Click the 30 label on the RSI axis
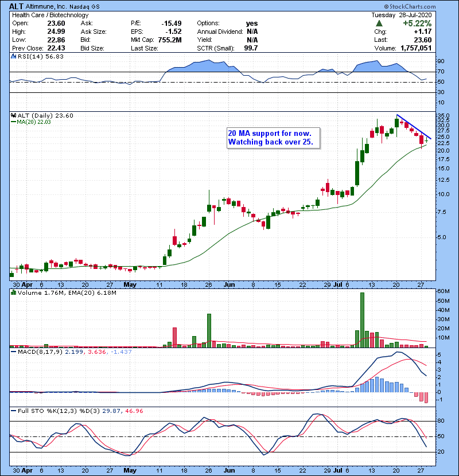 point(441,92)
